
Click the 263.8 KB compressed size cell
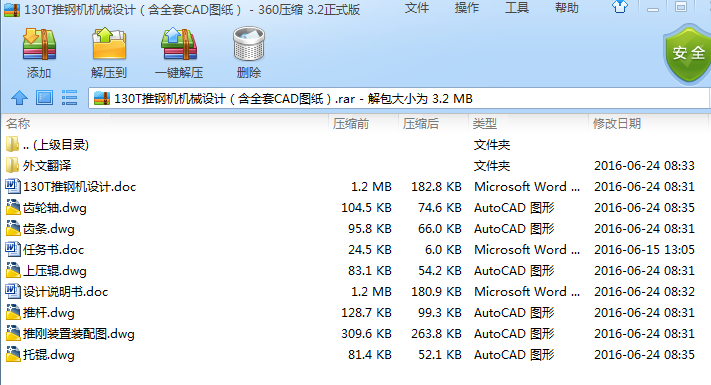[x=436, y=334]
